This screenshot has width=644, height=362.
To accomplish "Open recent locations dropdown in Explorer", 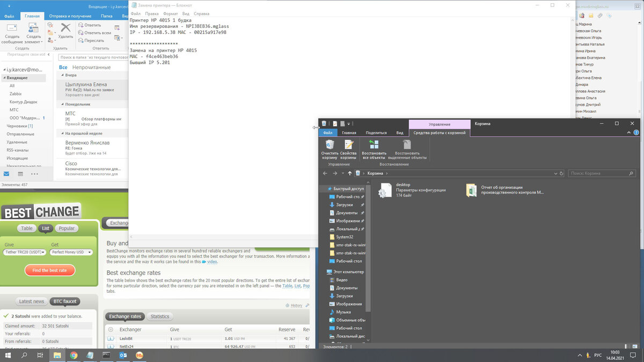I will click(342, 173).
